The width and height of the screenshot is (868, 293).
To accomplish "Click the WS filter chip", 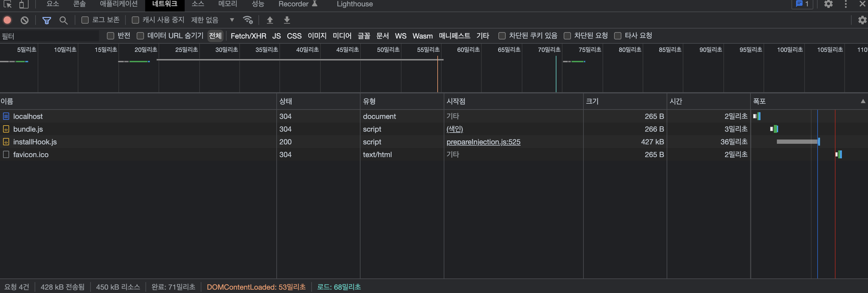I will pos(400,36).
